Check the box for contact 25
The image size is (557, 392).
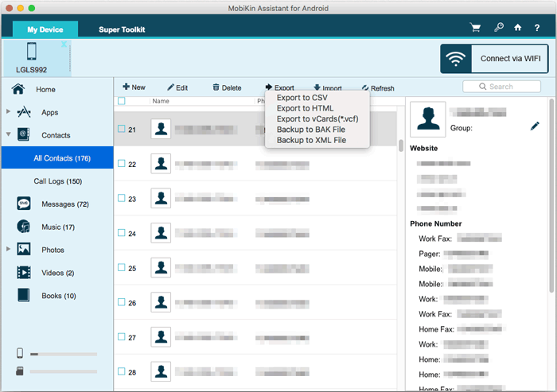[122, 267]
